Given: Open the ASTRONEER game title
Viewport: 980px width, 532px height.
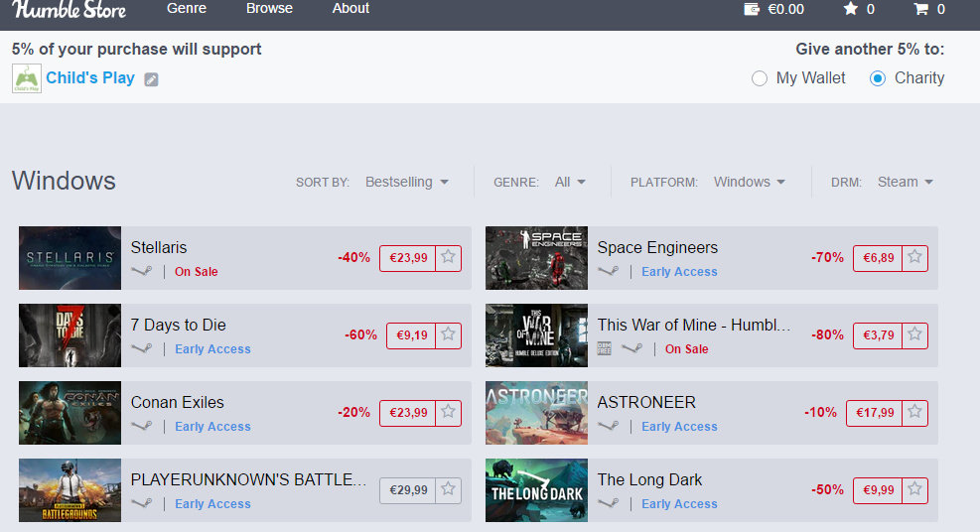Looking at the screenshot, I should [646, 402].
